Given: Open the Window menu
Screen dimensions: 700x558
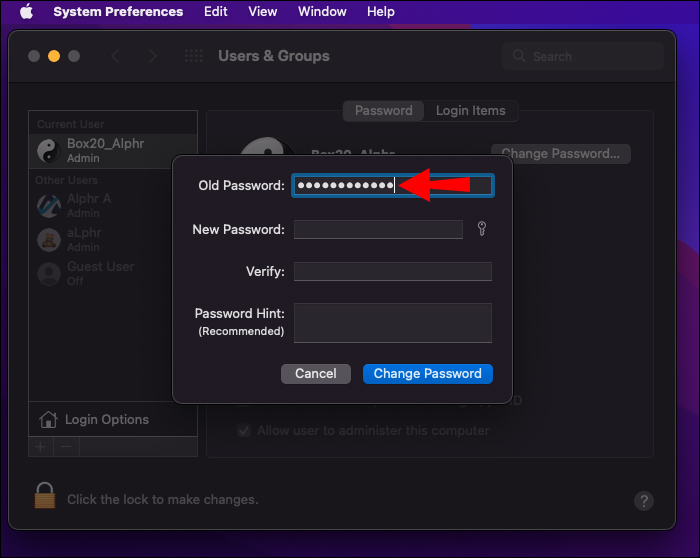Looking at the screenshot, I should coord(322,12).
